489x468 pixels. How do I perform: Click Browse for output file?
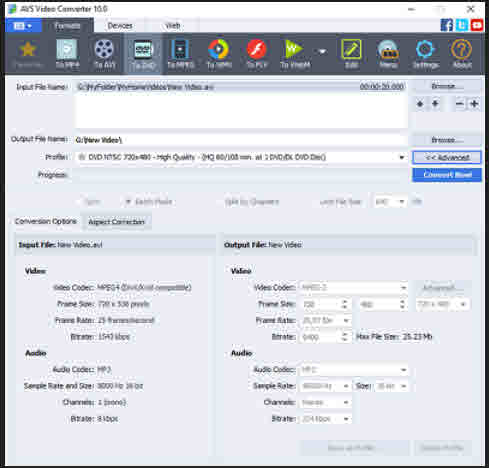pos(447,140)
